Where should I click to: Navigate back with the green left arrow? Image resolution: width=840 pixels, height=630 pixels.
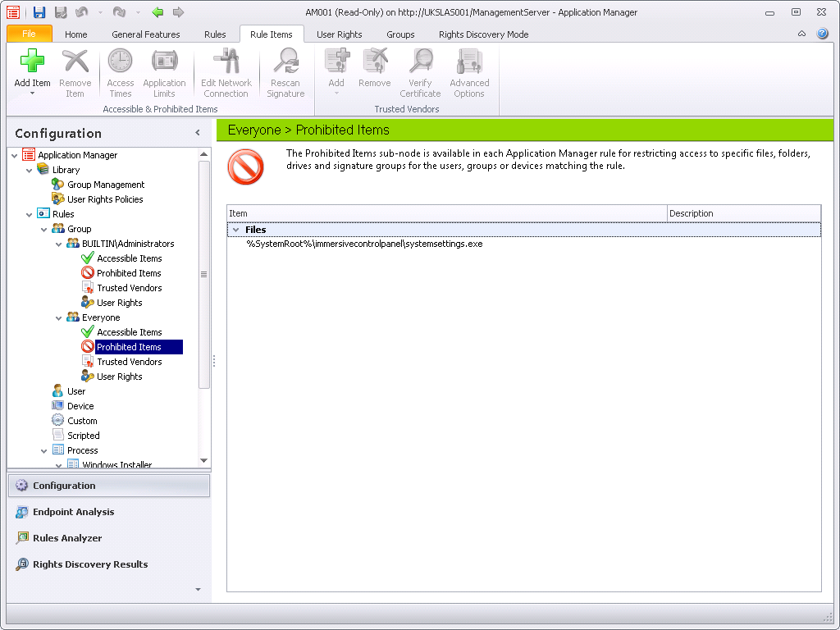(x=157, y=12)
